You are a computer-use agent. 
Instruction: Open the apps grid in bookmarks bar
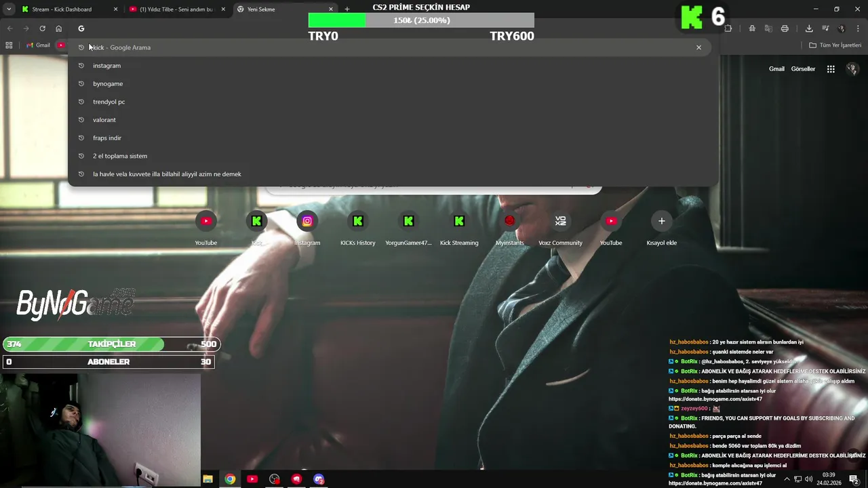coord(9,45)
